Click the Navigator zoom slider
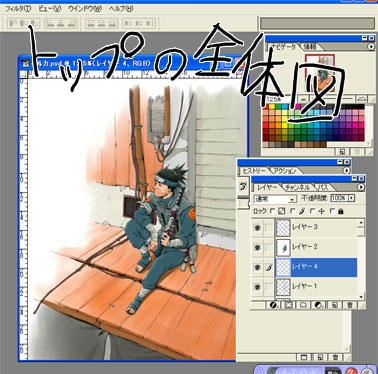This screenshot has height=374, width=378. pos(332,99)
